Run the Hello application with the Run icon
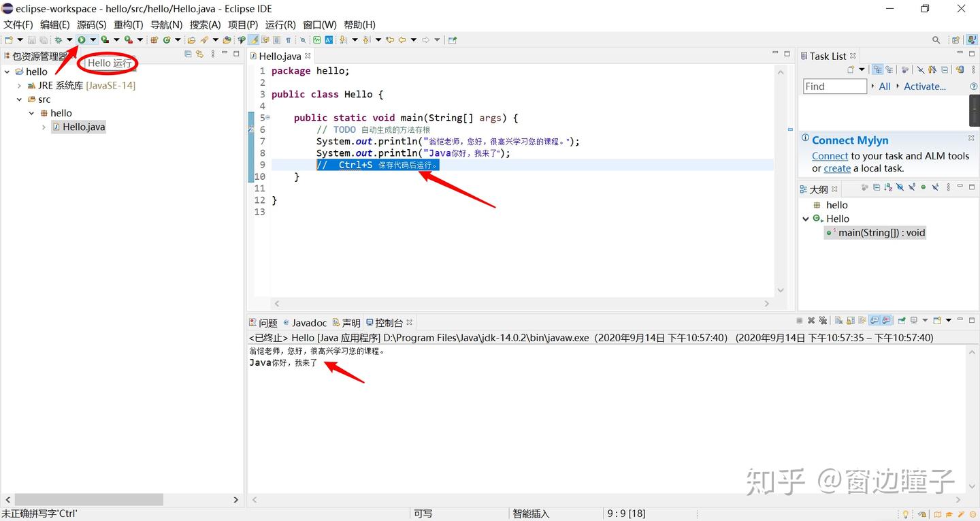This screenshot has width=980, height=521. click(81, 40)
